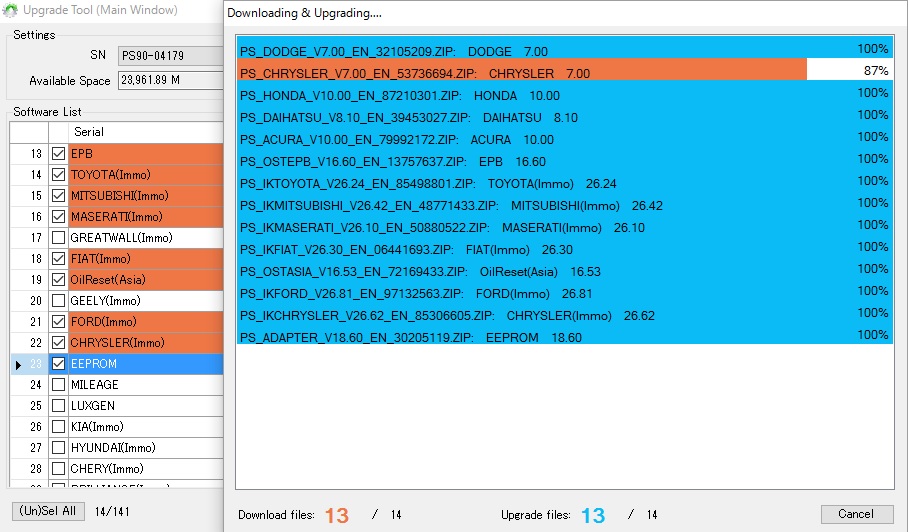The image size is (908, 532).
Task: Uncheck the FORD(Immo) checkbox
Action: 58,321
